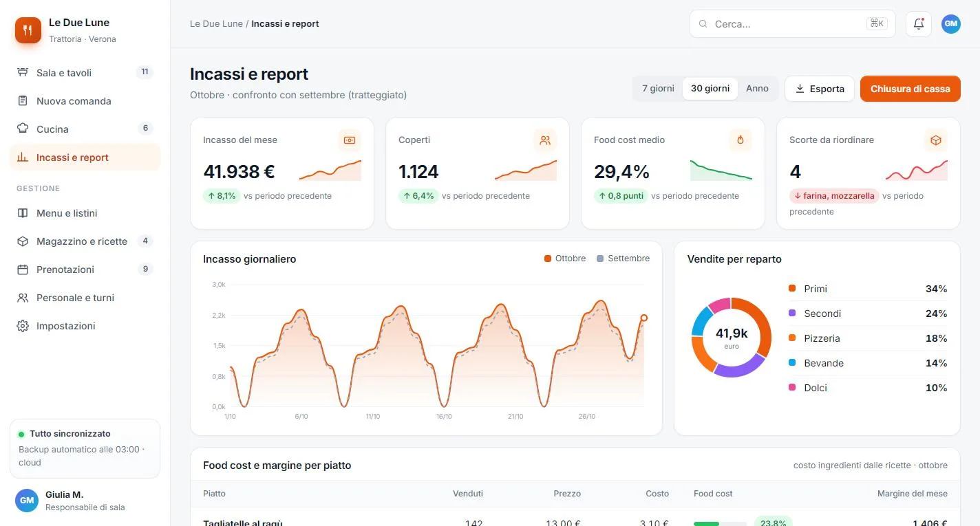Click the Le Due Lune restaurant logo
This screenshot has height=526, width=980.
coord(28,30)
